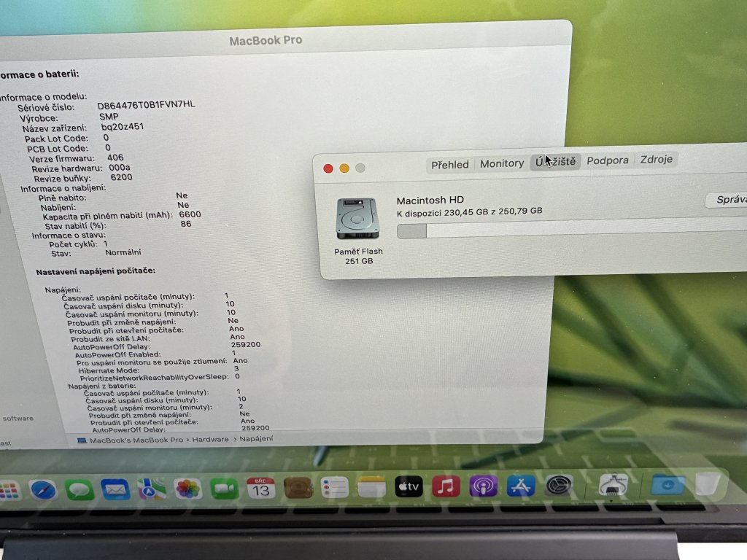Select Hardware in the path bar
The width and height of the screenshot is (747, 560).
point(210,439)
